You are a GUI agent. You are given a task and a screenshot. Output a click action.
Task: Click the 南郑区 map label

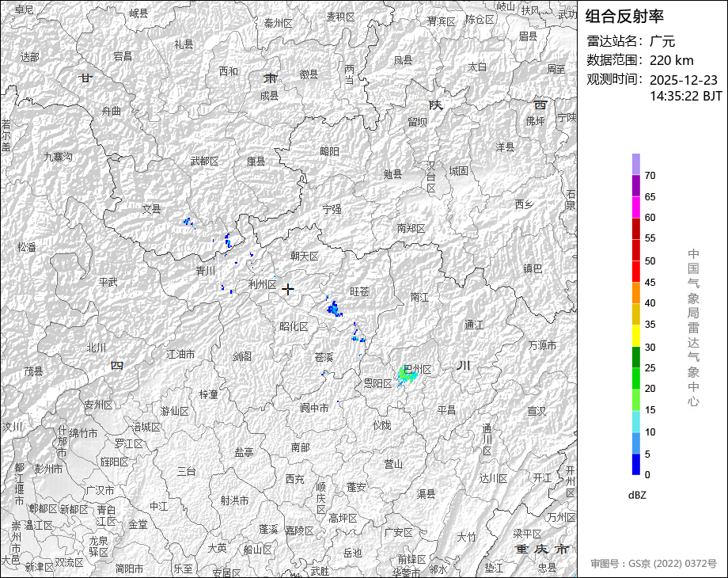pyautogui.click(x=411, y=228)
